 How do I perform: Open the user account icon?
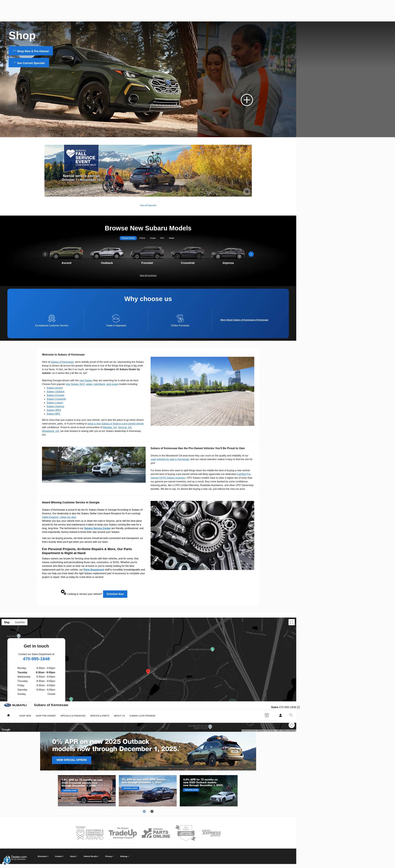click(280, 715)
